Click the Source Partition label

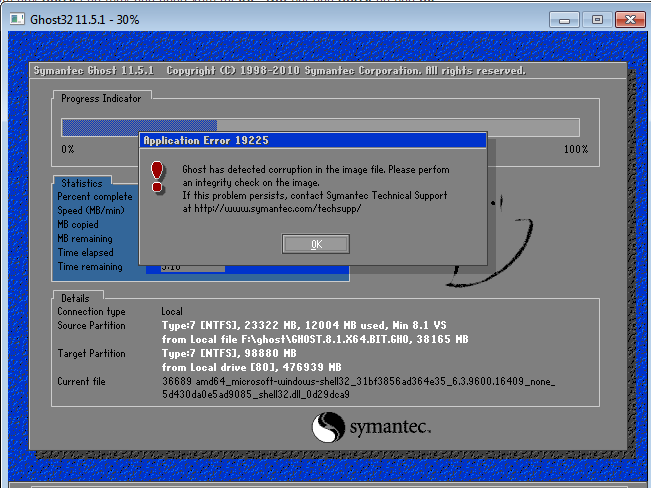91,325
